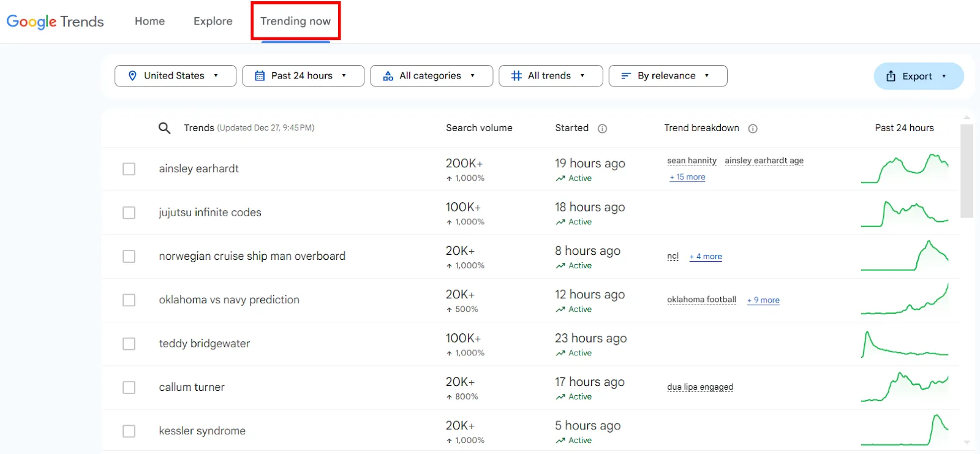
Task: Click the ainsley earhardt trend name
Action: (x=198, y=168)
